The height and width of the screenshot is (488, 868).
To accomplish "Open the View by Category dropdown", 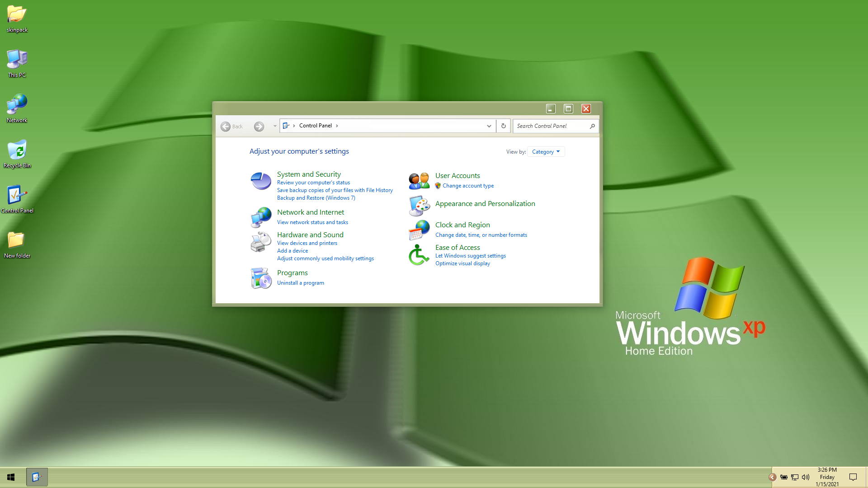I will (546, 152).
